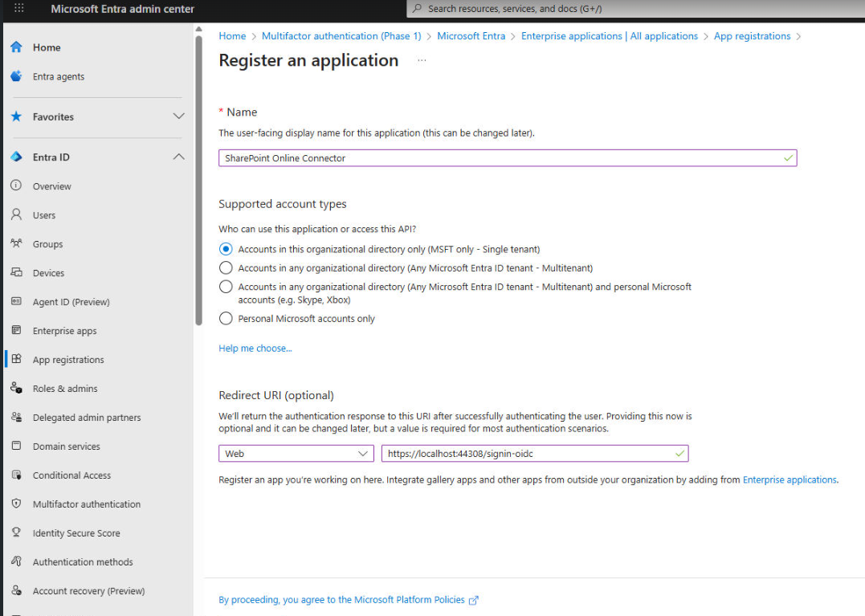Click the Help me choose link

point(255,349)
